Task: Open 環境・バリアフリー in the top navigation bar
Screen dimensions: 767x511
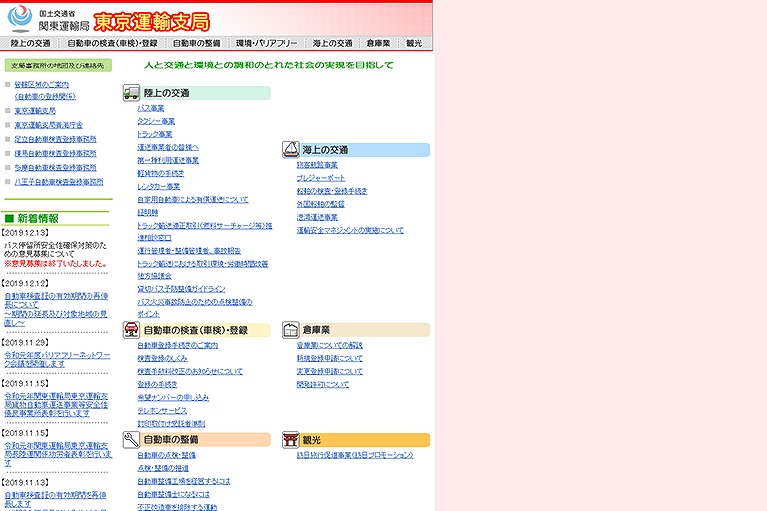Action: [x=266, y=43]
